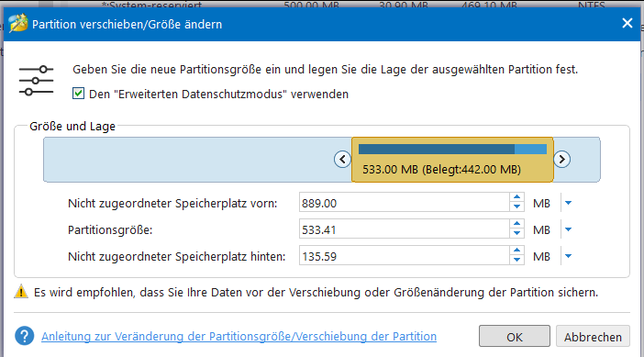This screenshot has height=357, width=644.
Task: Toggle the Erweiterten Datenschutzmodus checkbox
Action: [x=79, y=94]
